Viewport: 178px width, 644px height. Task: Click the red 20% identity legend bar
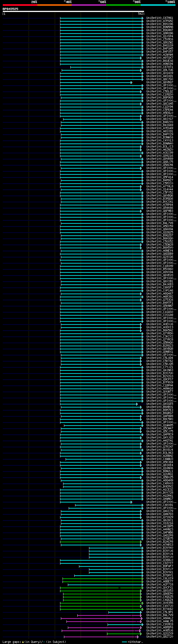20,5
